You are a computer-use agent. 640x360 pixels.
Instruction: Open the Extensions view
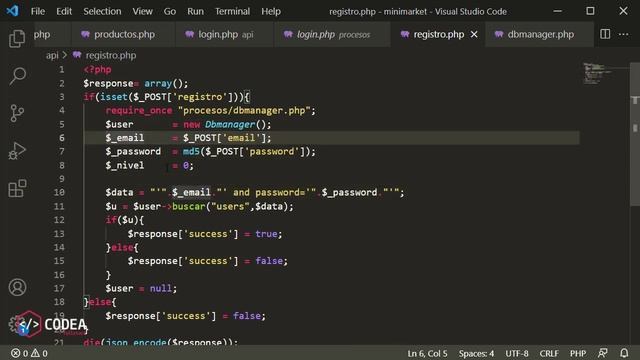(x=17, y=188)
